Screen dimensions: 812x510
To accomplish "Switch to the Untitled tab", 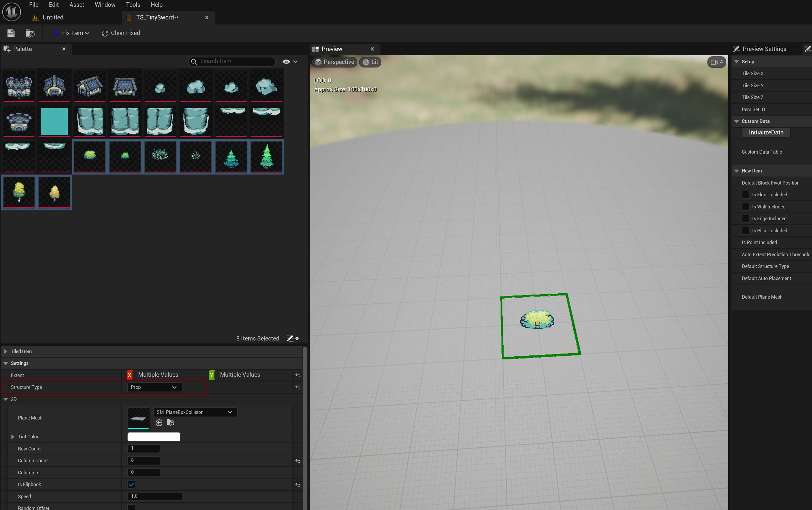I will (52, 17).
